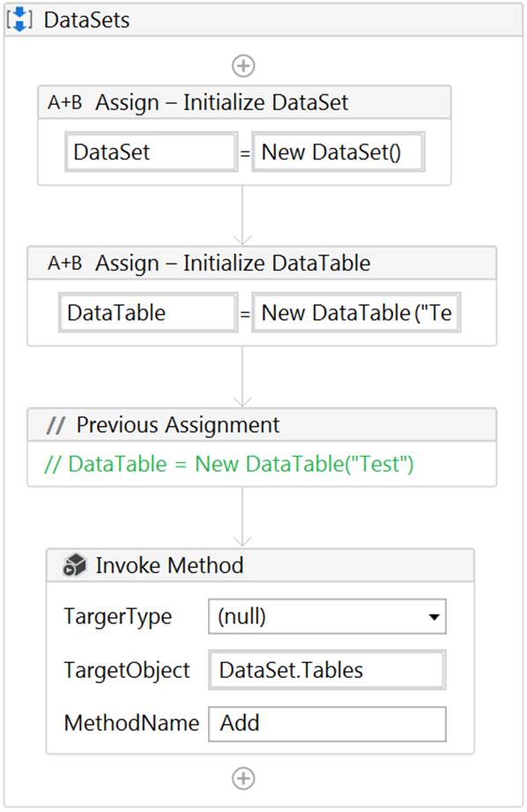The image size is (527, 812).
Task: Click the New DataSet() expression field
Action: 338,152
